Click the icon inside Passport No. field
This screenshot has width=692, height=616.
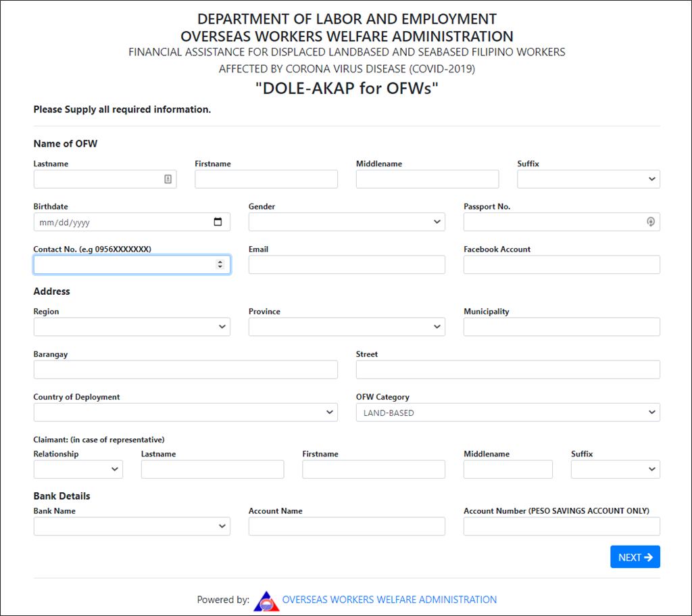[651, 222]
